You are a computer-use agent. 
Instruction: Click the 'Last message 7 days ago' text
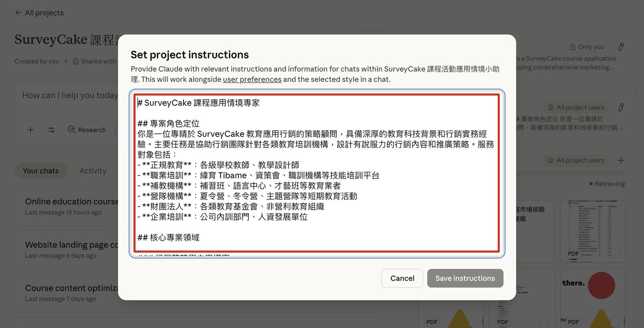coord(61,299)
